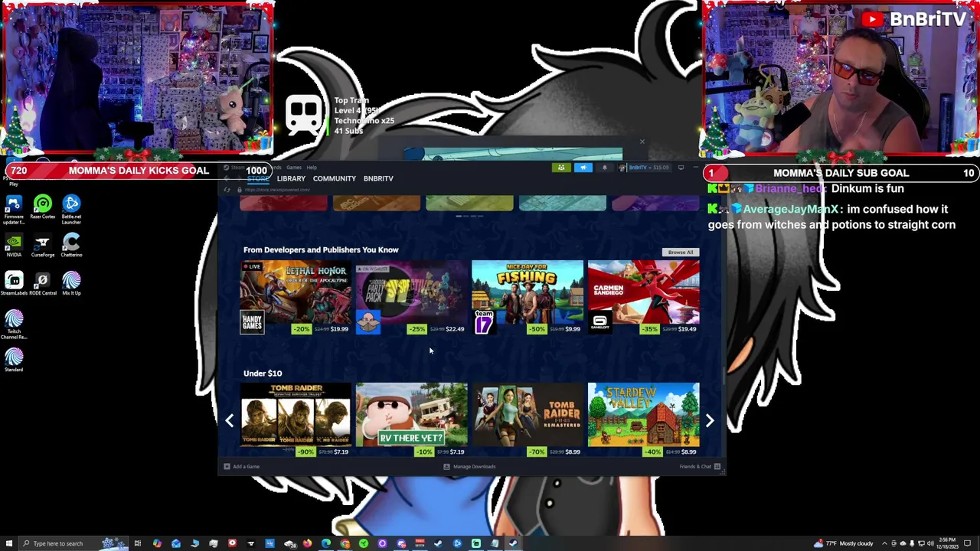Open RODE Central desktop shortcut
980x551 pixels.
43,284
